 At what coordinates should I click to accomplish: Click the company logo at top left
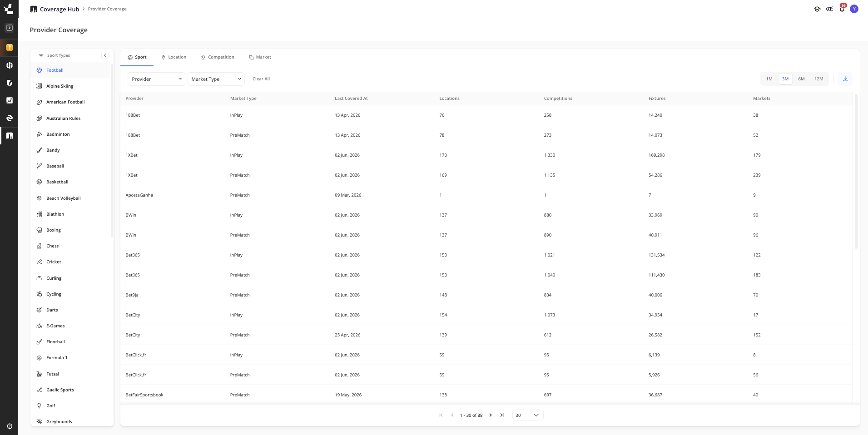point(9,9)
